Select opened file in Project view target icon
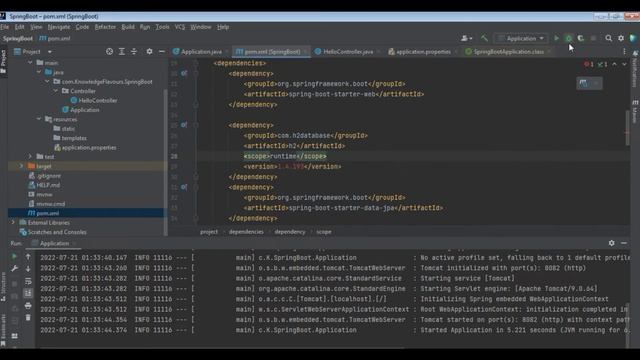This screenshot has width=640, height=360. pos(109,51)
